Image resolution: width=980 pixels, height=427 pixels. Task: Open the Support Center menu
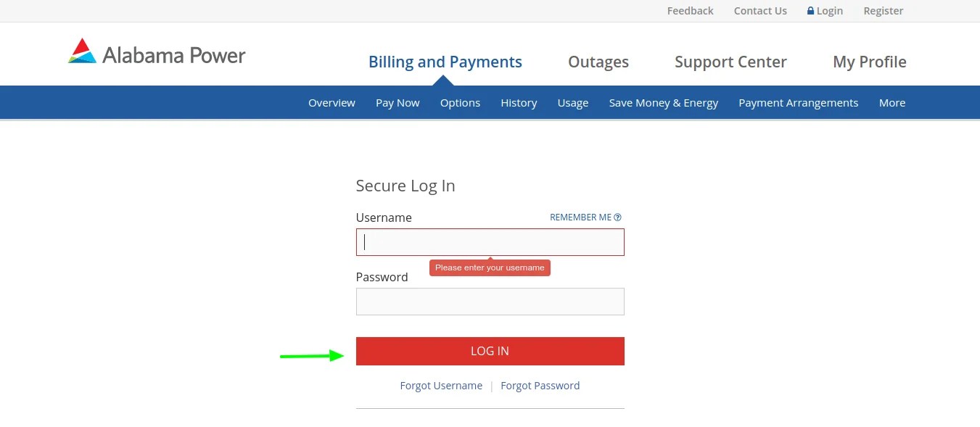730,62
